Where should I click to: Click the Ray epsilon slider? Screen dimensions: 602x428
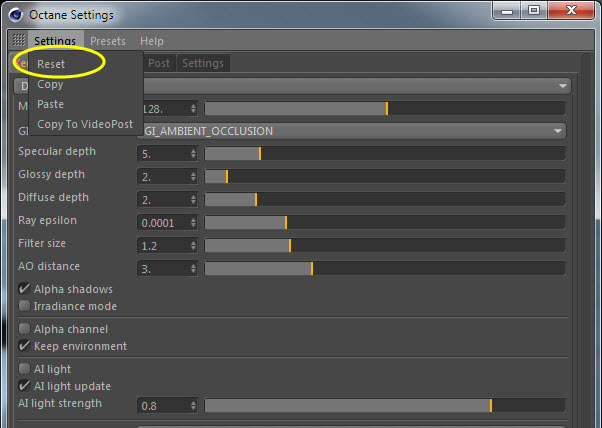click(x=385, y=223)
